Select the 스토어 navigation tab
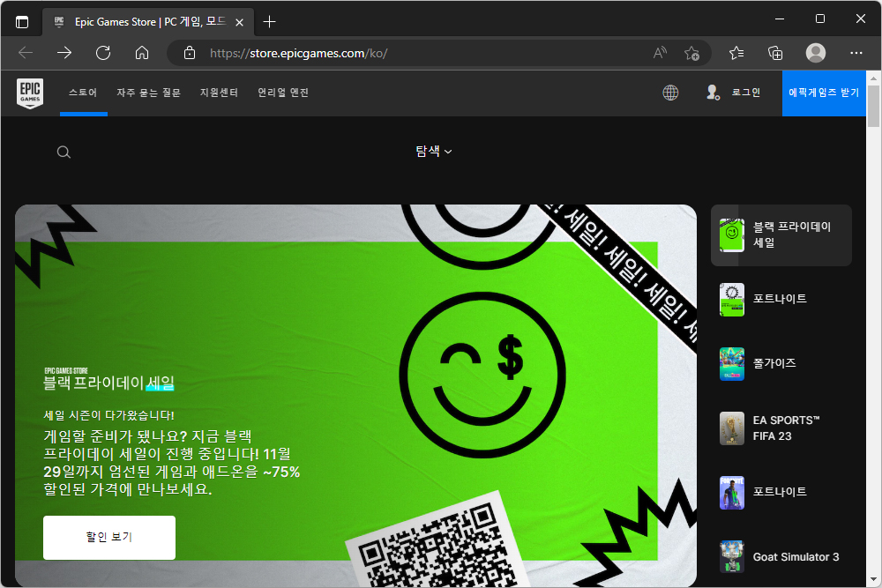This screenshot has height=588, width=882. coord(83,93)
